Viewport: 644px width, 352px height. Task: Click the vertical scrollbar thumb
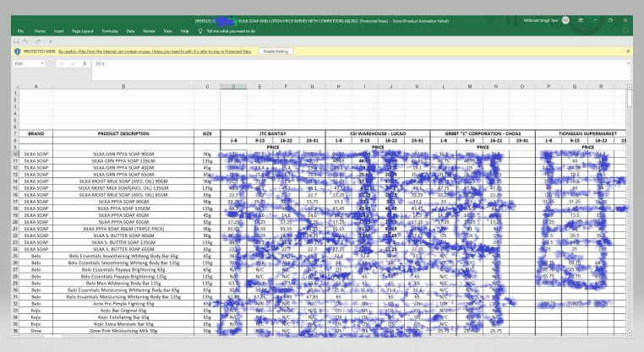(x=630, y=99)
